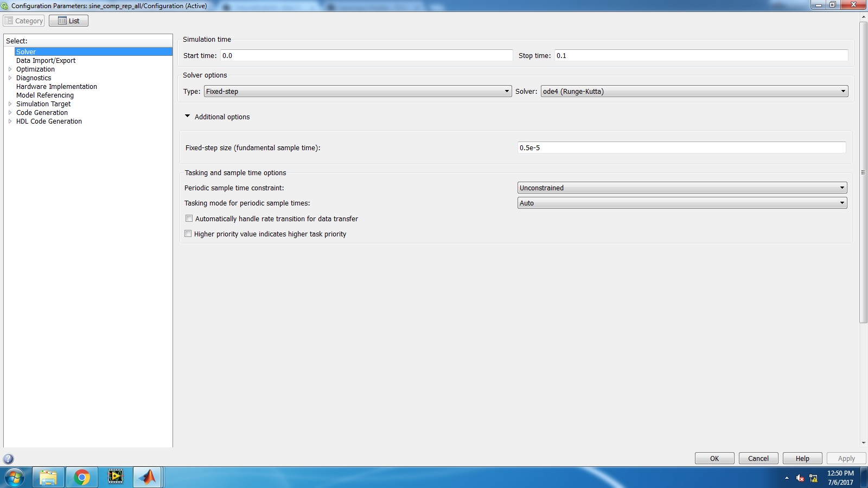Expand the Simulation Target node
The image size is (868, 488).
click(10, 104)
